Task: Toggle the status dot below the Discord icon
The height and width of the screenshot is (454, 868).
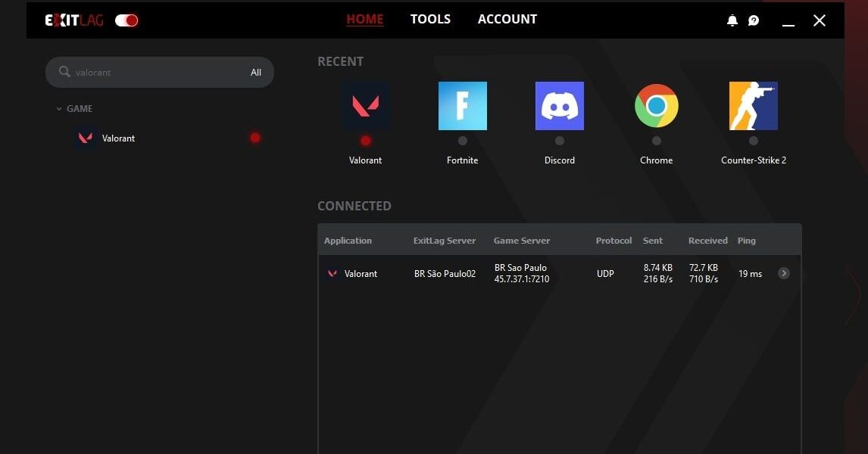Action: (560, 141)
